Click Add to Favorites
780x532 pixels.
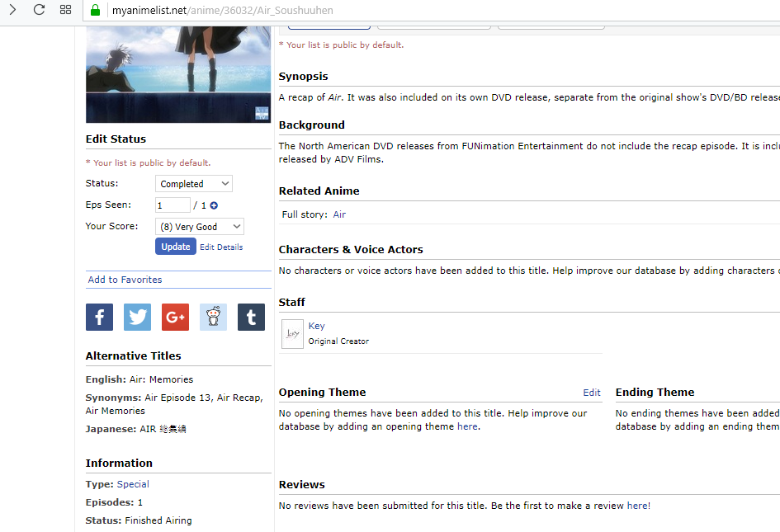tap(125, 280)
